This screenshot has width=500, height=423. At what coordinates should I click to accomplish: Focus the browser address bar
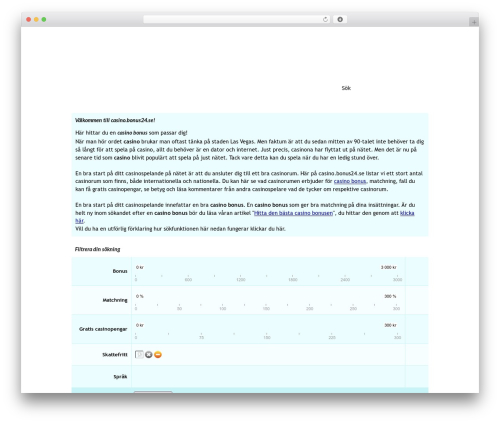click(x=236, y=20)
